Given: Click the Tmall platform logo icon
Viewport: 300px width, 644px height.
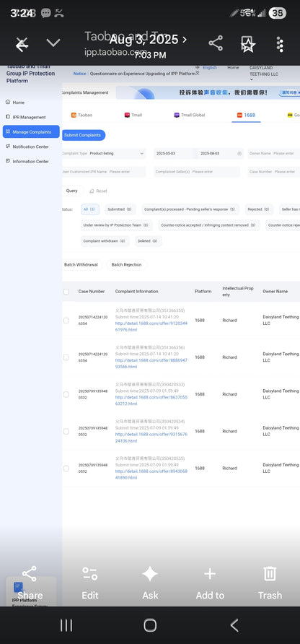Looking at the screenshot, I should [127, 115].
